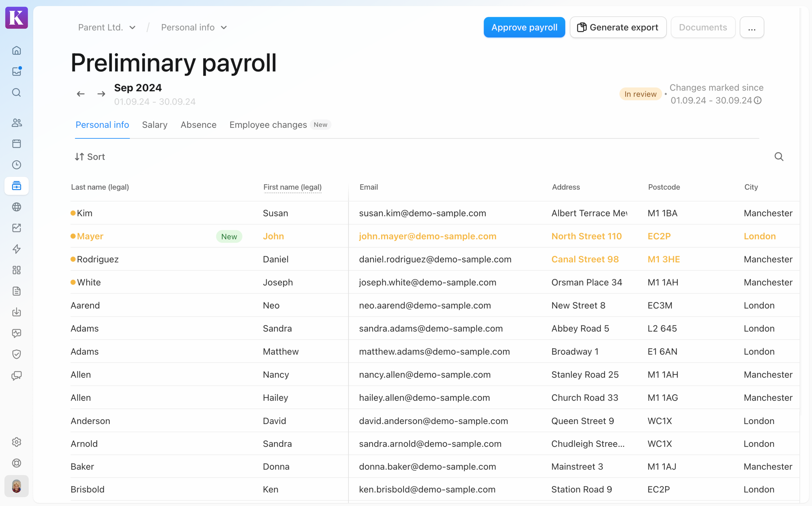This screenshot has width=812, height=506.
Task: Open settings gear in sidebar
Action: tap(16, 442)
